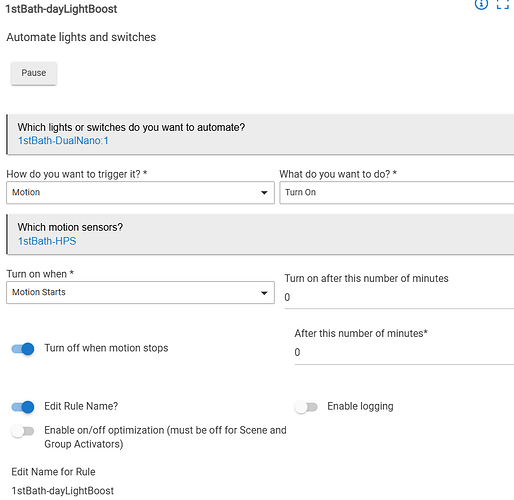Click the Turn on when select box
Screen dimensions: 514x500
pos(140,293)
